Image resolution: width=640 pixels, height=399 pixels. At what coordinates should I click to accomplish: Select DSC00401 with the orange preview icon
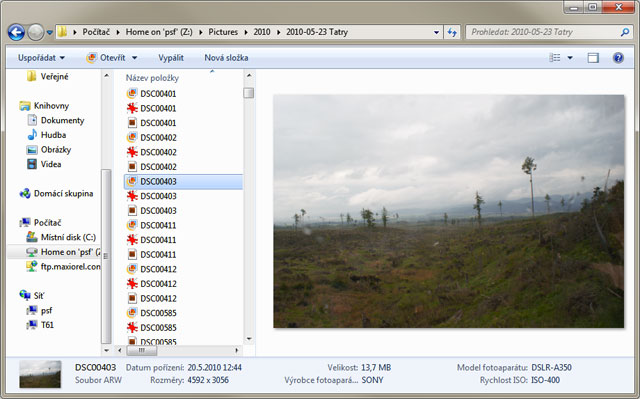point(151,94)
